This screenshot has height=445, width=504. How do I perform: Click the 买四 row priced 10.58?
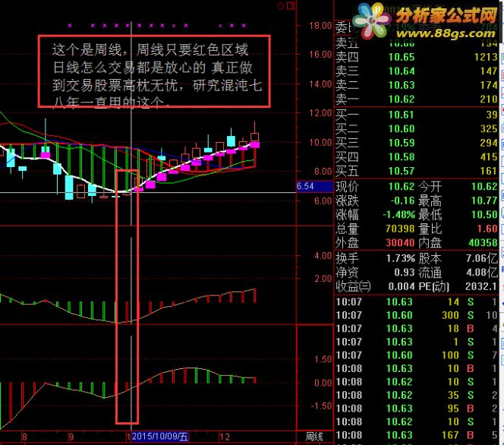click(417, 157)
